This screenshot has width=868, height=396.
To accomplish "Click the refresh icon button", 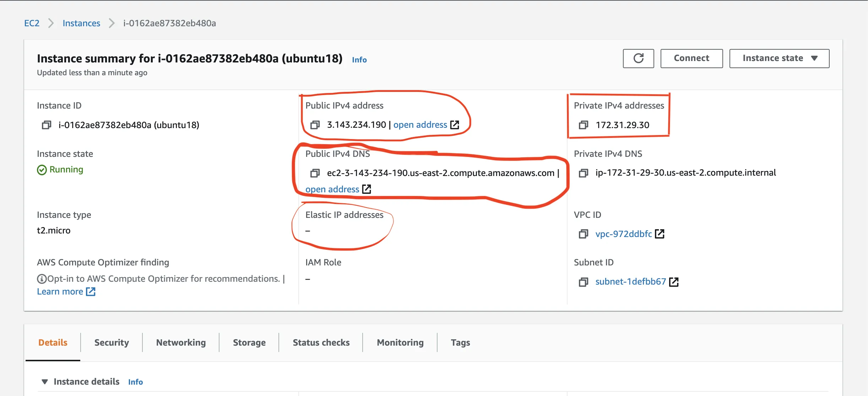I will pos(638,58).
